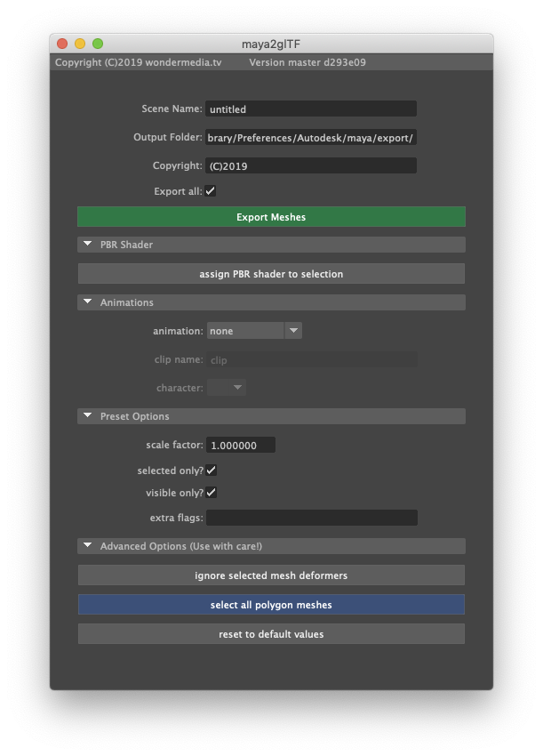Click the Export Meshes button

pyautogui.click(x=271, y=216)
